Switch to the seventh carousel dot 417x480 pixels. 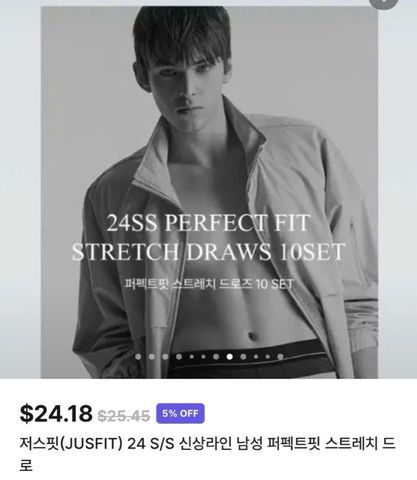[x=216, y=357]
